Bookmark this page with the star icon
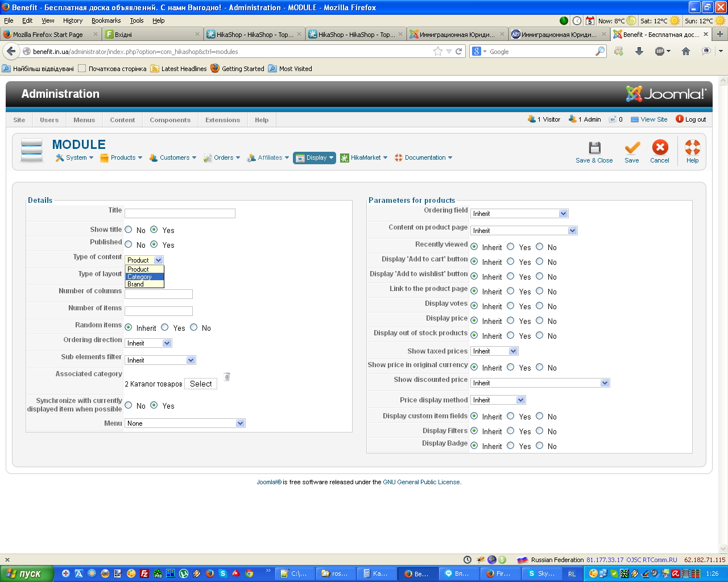728x582 pixels. [x=438, y=51]
